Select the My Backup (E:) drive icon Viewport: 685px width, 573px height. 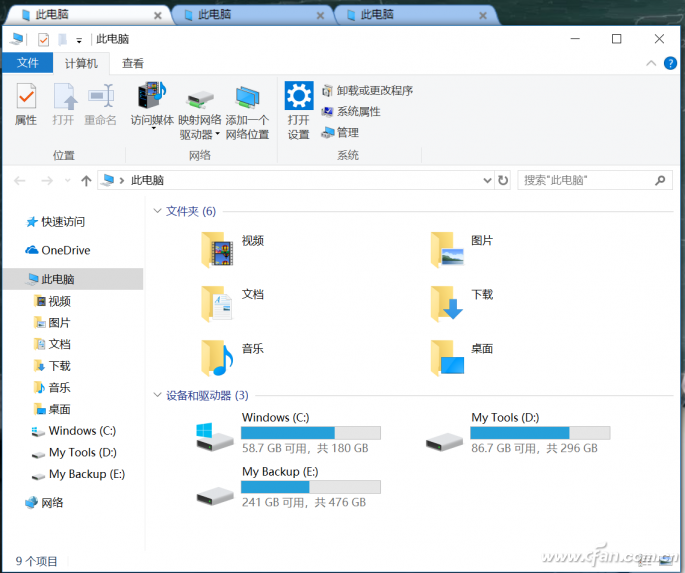[214, 496]
